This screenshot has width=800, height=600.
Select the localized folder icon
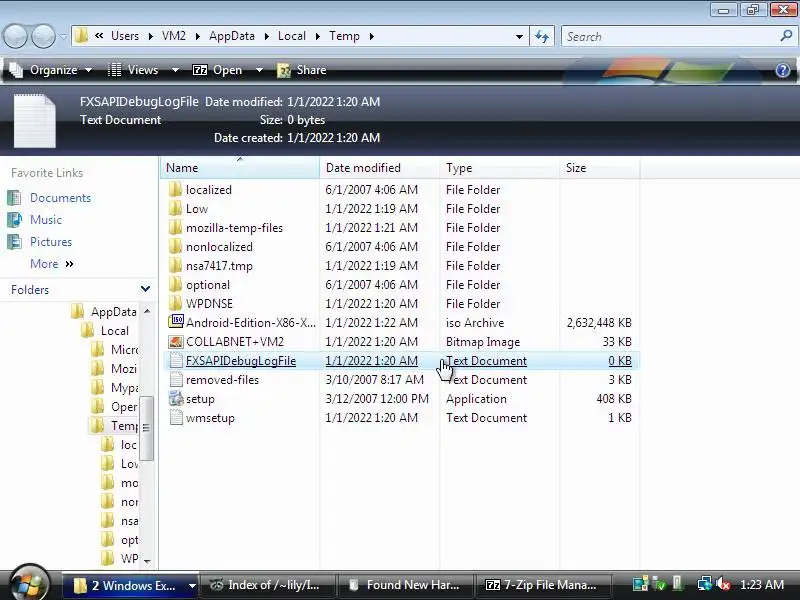175,189
